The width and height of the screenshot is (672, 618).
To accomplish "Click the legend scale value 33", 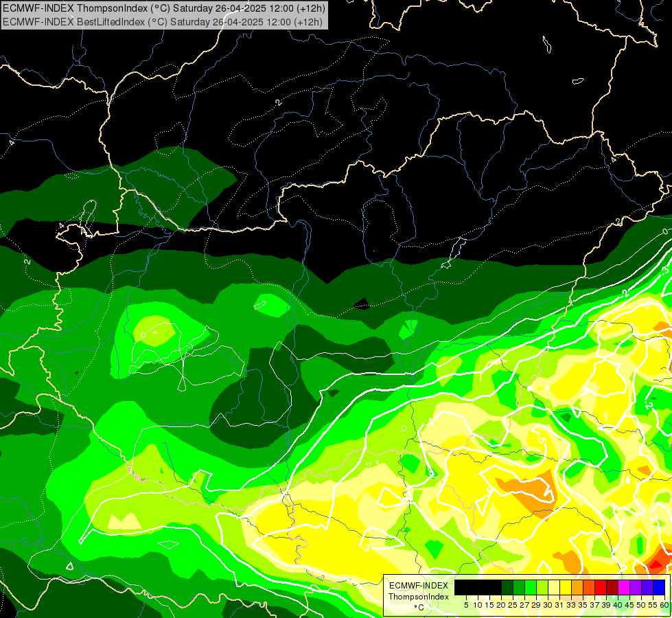I will pyautogui.click(x=571, y=605).
